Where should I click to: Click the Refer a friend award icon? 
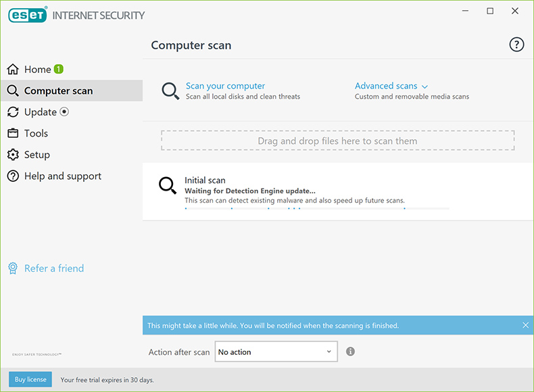(13, 268)
